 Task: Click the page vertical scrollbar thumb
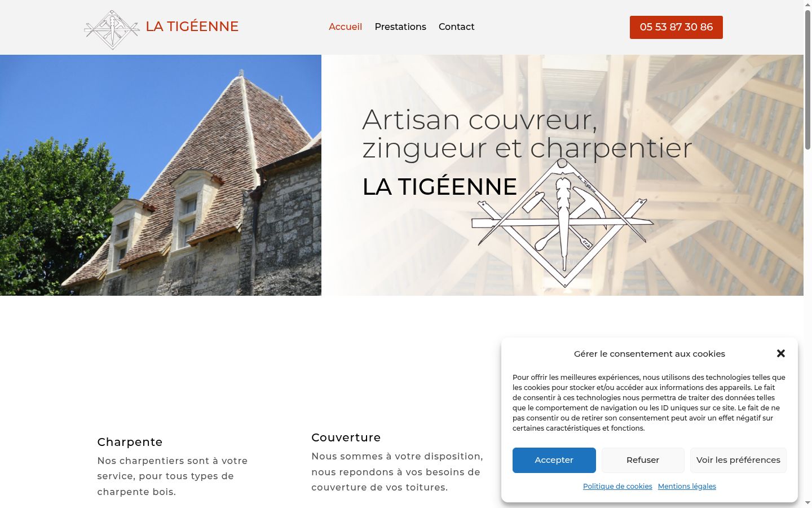(807, 79)
